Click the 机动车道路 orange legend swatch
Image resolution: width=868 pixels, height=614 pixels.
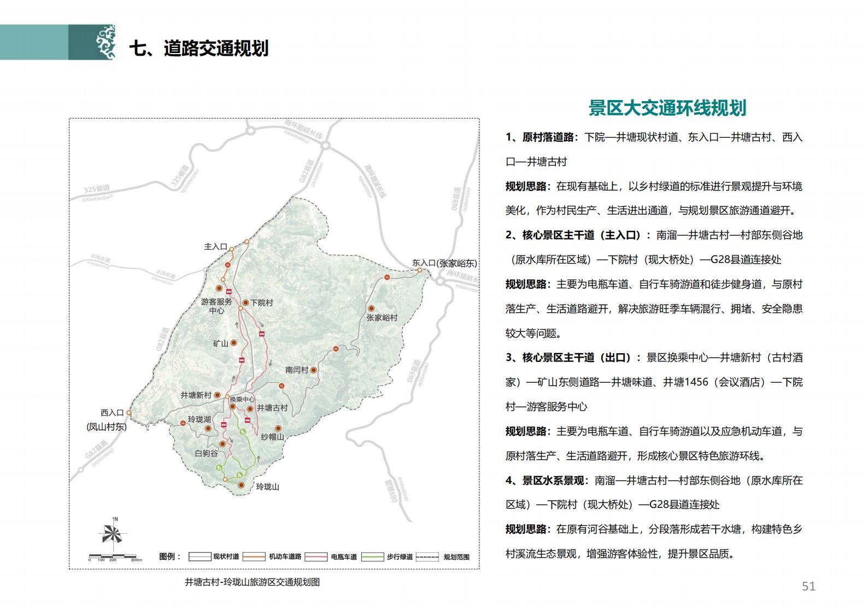pyautogui.click(x=254, y=557)
